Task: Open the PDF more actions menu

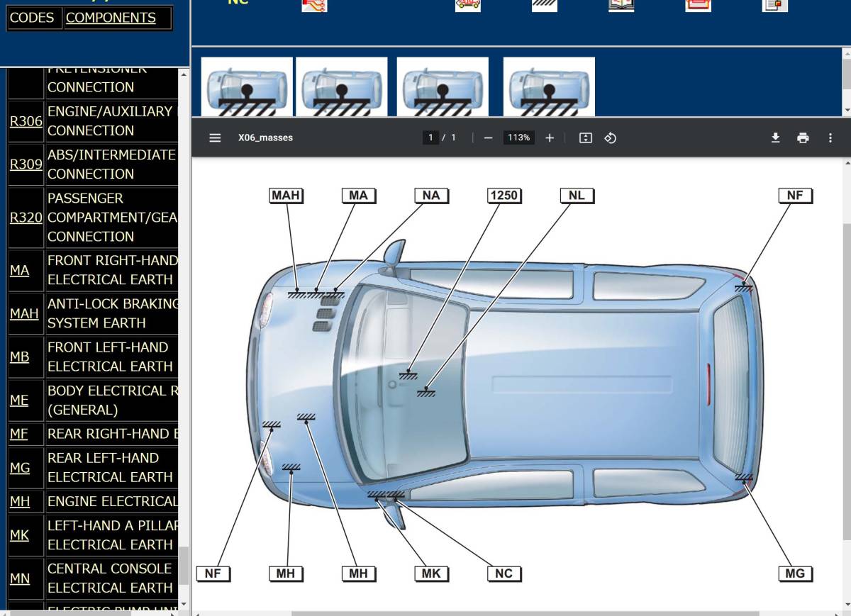Action: (830, 138)
